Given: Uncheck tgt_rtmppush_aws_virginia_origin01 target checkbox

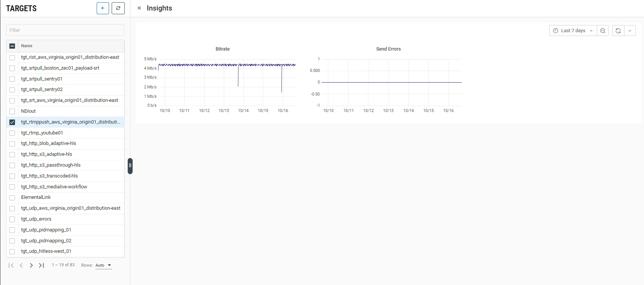Looking at the screenshot, I should pos(12,122).
